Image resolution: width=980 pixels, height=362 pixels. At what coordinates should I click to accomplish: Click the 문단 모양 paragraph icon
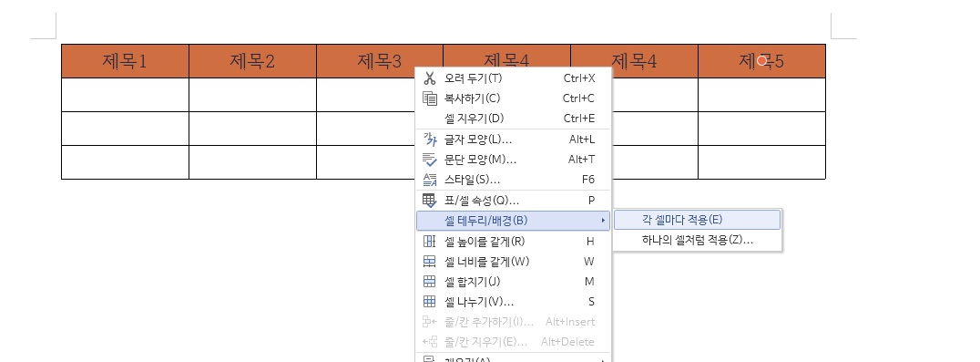[429, 160]
